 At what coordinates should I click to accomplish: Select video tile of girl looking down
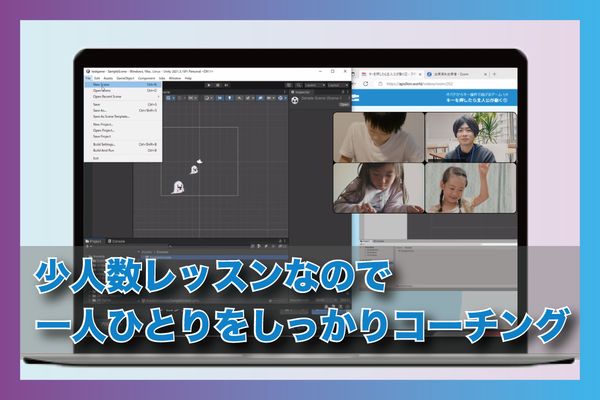(x=379, y=188)
